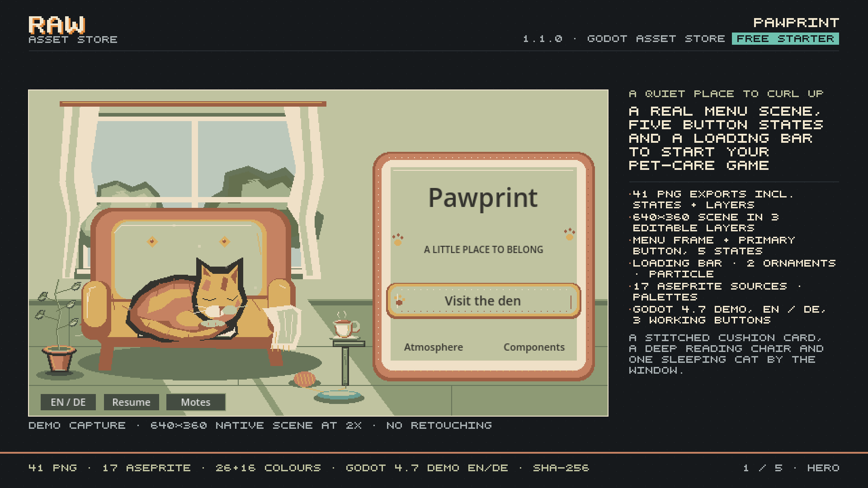Toggle the Motes particle button
The image size is (868, 488).
tap(196, 402)
